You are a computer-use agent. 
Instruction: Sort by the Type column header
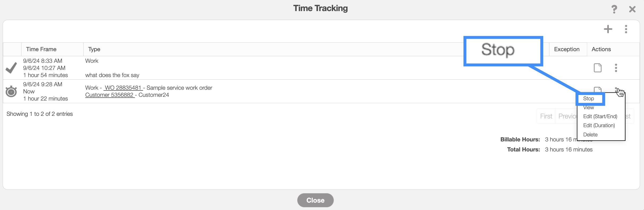[94, 49]
